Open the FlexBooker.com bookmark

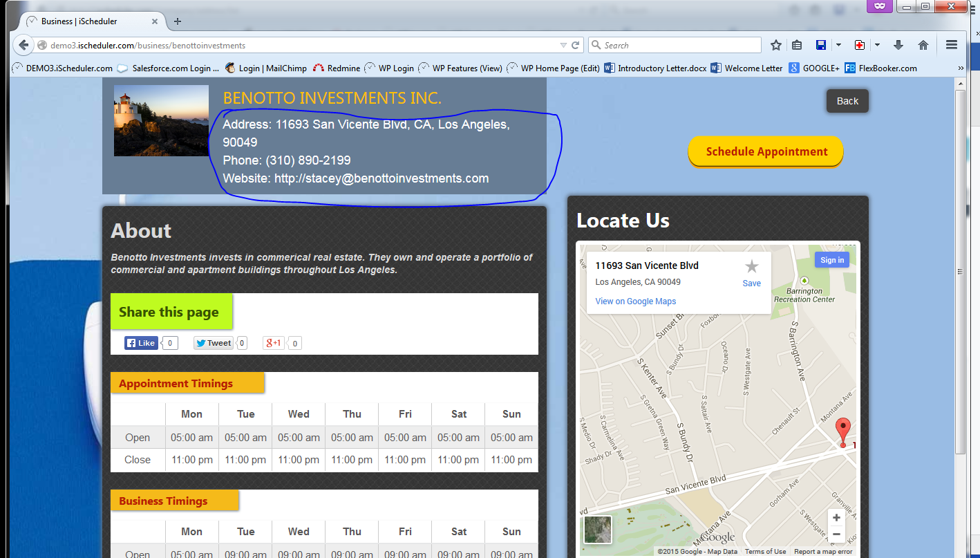click(881, 68)
